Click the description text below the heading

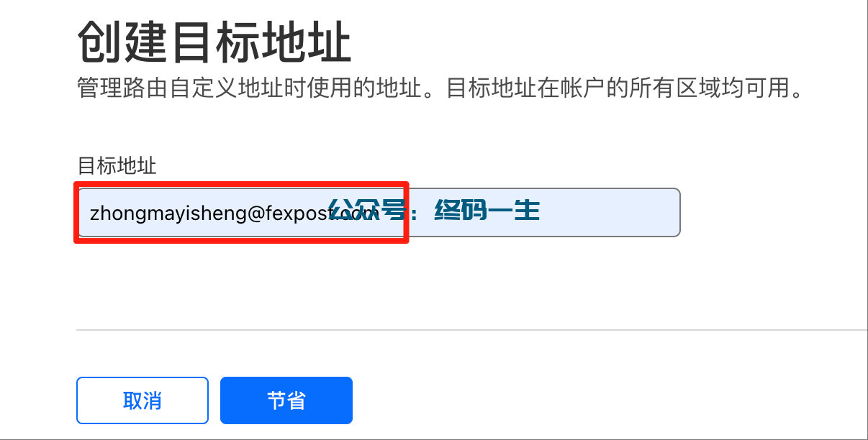[440, 90]
